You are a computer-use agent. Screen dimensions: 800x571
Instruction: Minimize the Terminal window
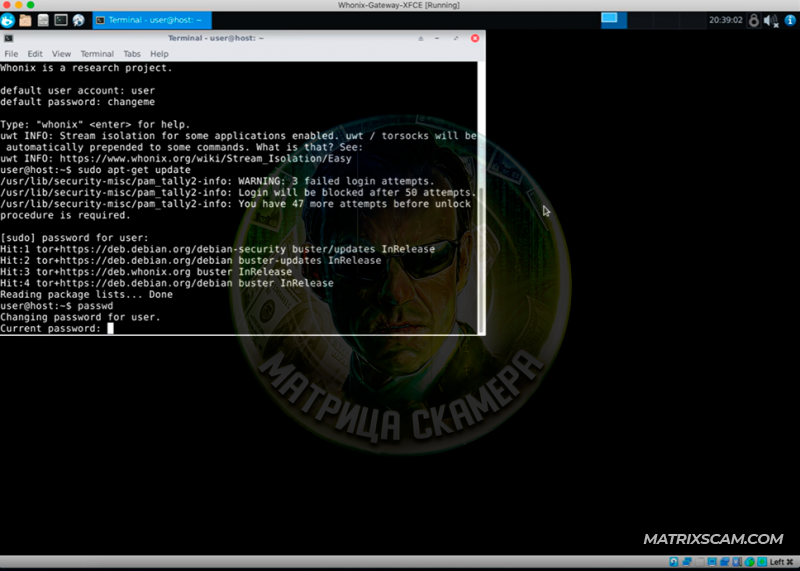(437, 38)
